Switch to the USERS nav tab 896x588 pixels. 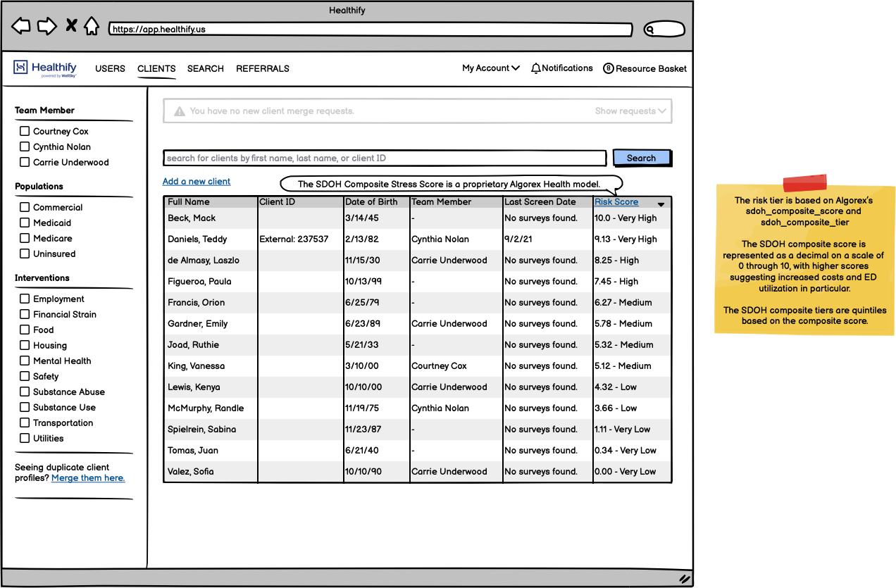pos(110,69)
